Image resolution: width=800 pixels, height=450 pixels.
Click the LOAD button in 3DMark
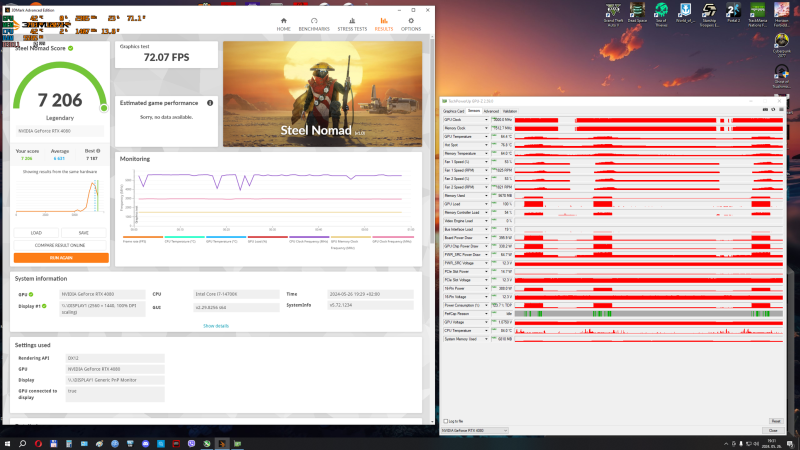click(36, 233)
